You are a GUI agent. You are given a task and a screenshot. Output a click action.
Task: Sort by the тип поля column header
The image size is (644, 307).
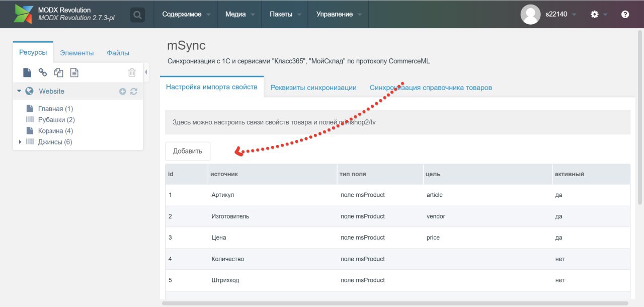pos(380,174)
